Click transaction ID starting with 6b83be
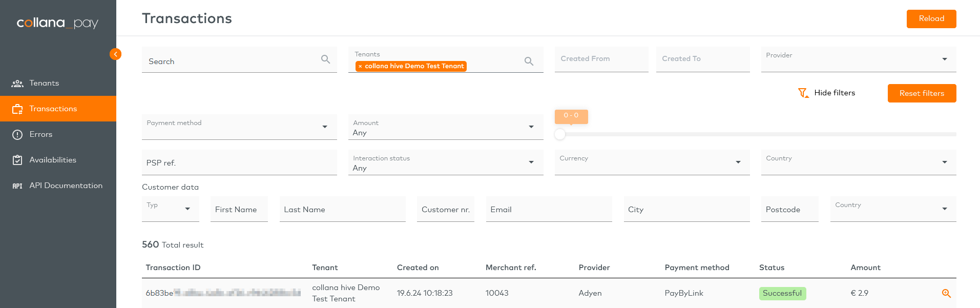This screenshot has width=980, height=308. [223, 293]
